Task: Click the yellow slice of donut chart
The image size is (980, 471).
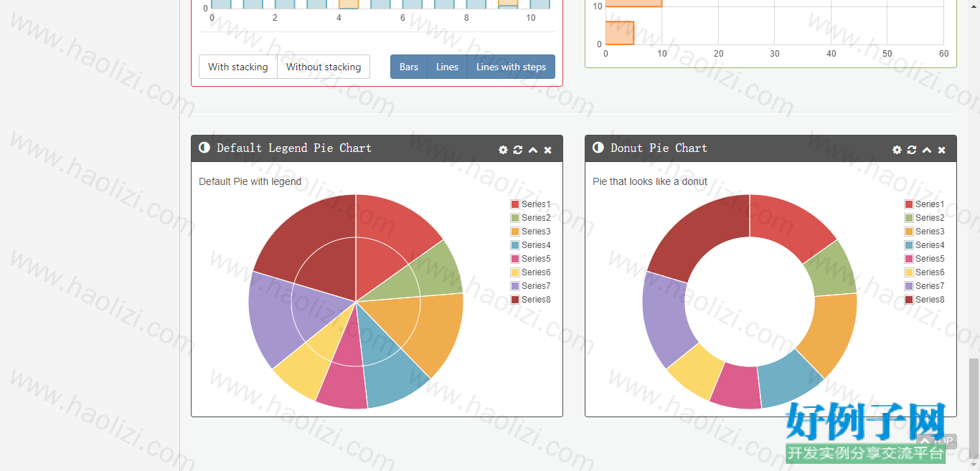Action: click(x=696, y=370)
